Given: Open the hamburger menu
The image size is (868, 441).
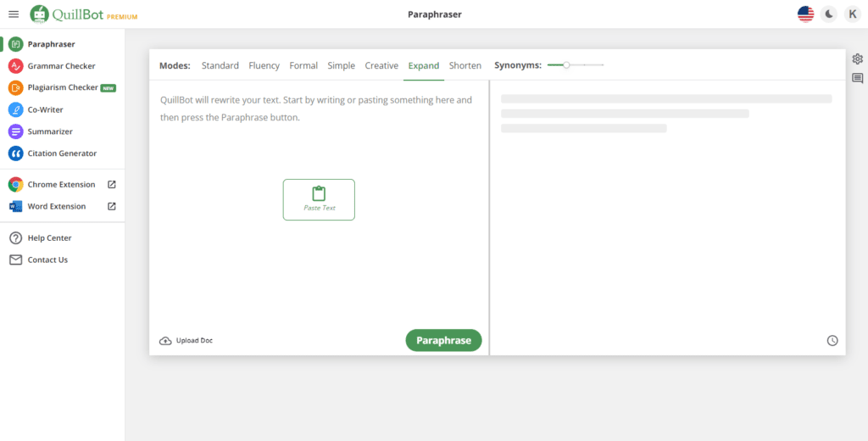Looking at the screenshot, I should pyautogui.click(x=14, y=14).
